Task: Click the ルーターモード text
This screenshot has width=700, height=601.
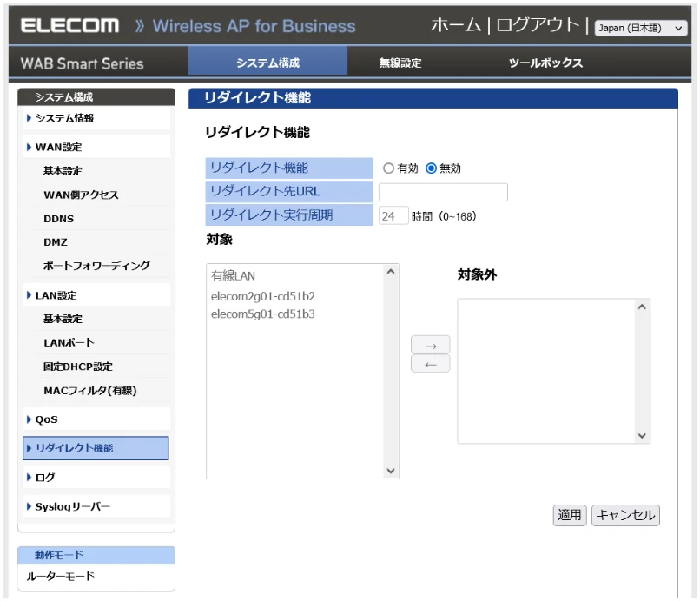Action: tap(60, 576)
